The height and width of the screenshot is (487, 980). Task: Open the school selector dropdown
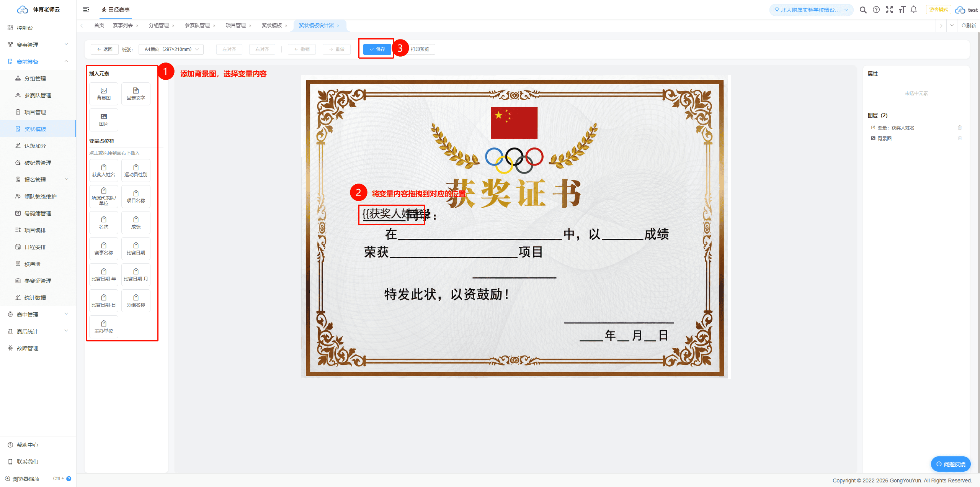pyautogui.click(x=811, y=10)
